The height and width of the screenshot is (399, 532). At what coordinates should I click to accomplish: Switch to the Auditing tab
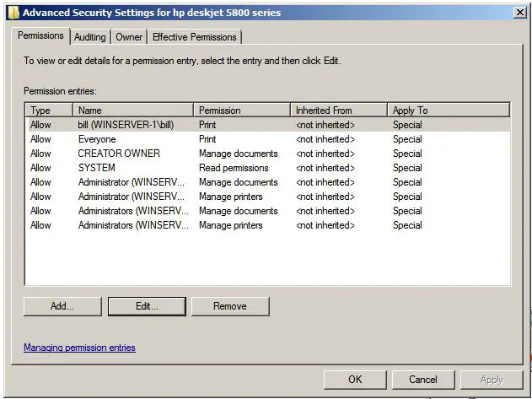[x=90, y=37]
